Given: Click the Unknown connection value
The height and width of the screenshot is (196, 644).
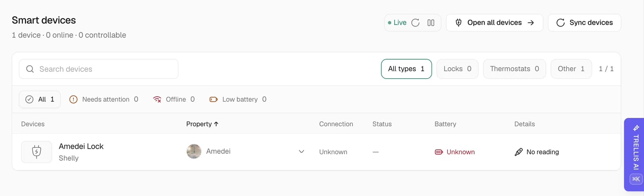Looking at the screenshot, I should coord(333,152).
